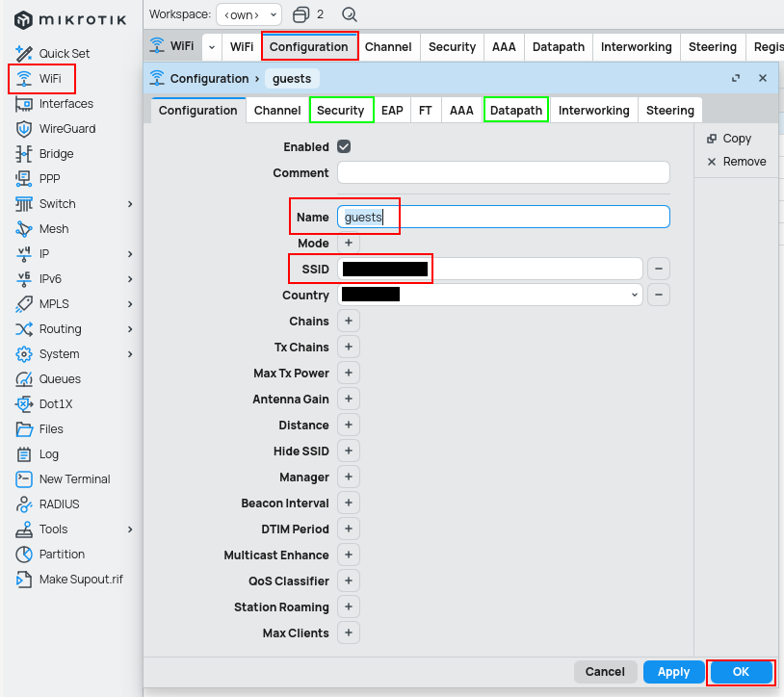
Task: Click the MikroTik logo
Action: point(70,19)
